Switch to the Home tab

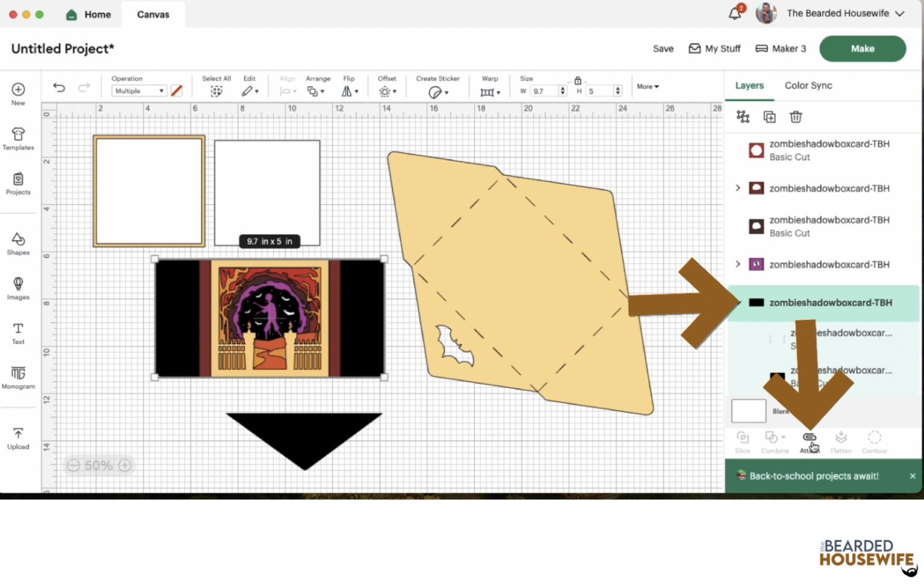[x=89, y=14]
